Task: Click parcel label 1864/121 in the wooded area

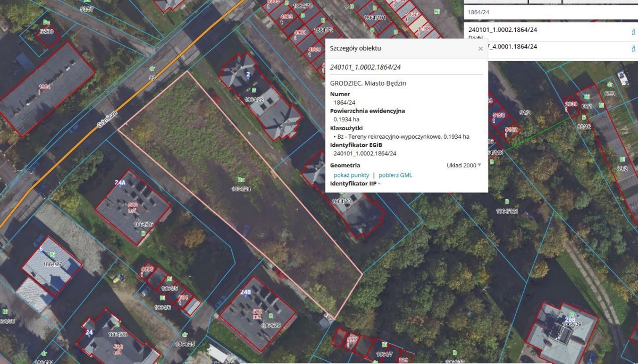Action: pos(507,211)
